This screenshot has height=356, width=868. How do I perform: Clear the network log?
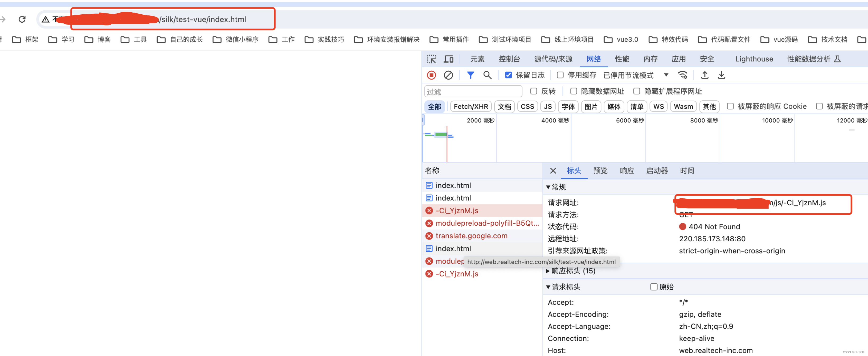(x=448, y=75)
